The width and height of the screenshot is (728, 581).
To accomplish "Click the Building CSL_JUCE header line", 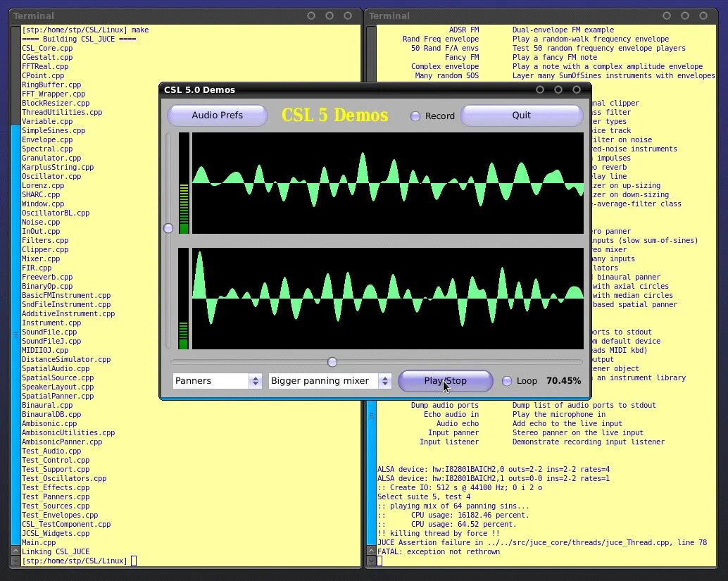I will click(79, 39).
